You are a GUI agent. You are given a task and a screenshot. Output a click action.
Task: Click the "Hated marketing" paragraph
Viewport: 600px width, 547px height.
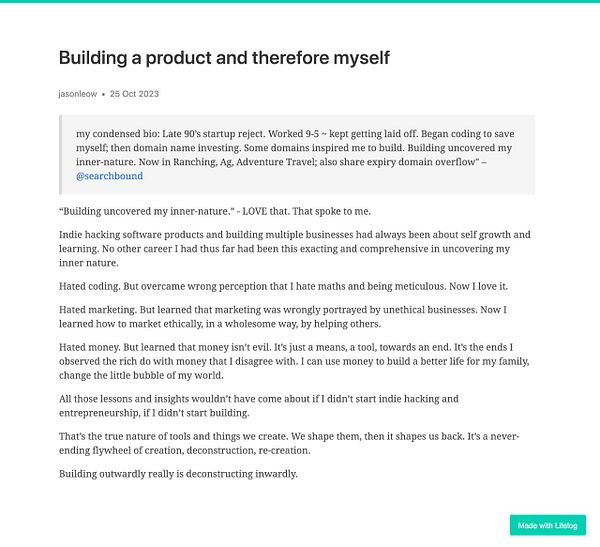point(295,316)
